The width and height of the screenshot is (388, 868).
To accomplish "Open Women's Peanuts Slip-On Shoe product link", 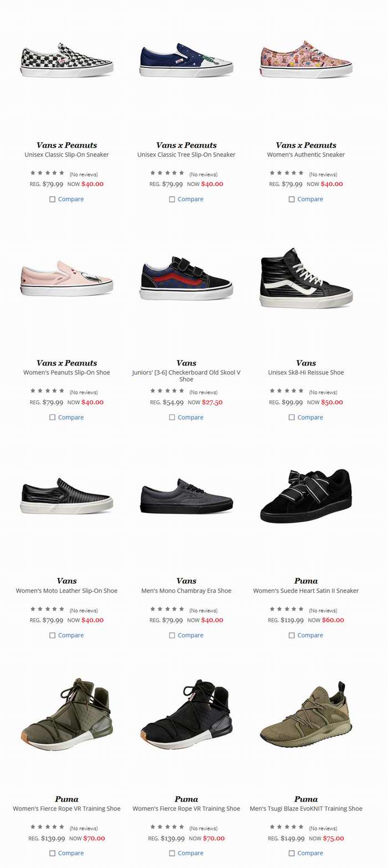I will coord(67,373).
